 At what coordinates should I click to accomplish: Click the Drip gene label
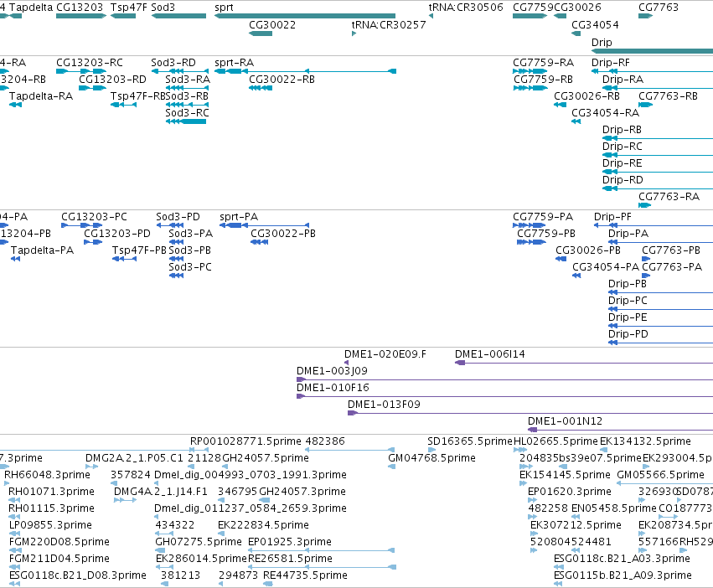point(602,42)
